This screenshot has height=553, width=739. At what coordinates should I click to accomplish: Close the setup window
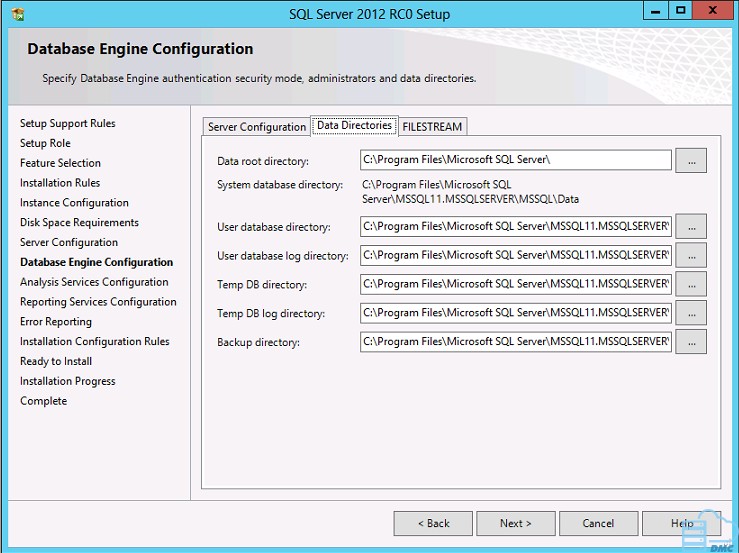tap(713, 11)
